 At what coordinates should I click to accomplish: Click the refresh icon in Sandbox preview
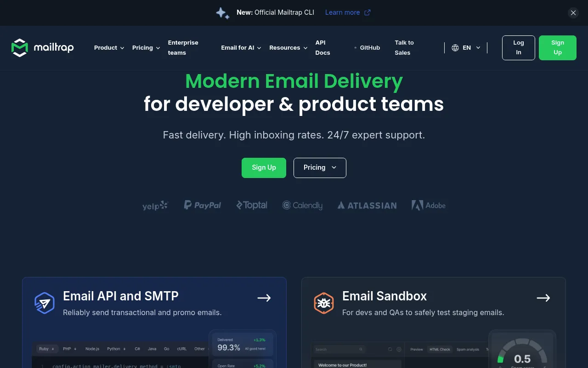pyautogui.click(x=390, y=350)
